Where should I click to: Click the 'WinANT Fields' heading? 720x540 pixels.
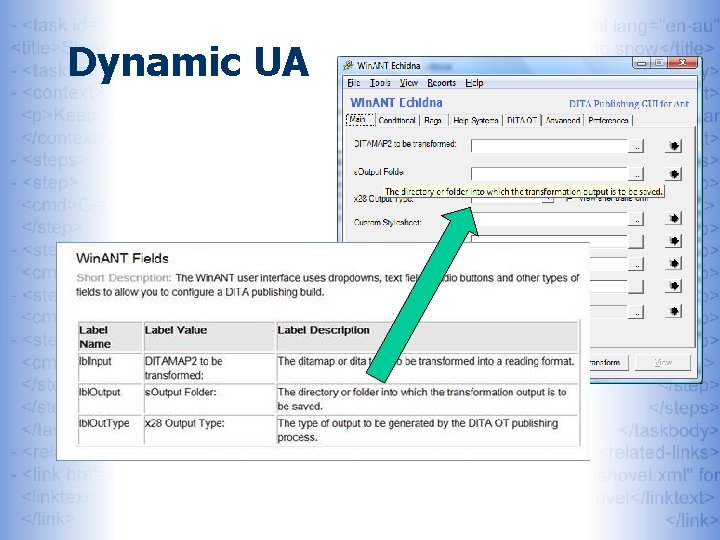(122, 258)
